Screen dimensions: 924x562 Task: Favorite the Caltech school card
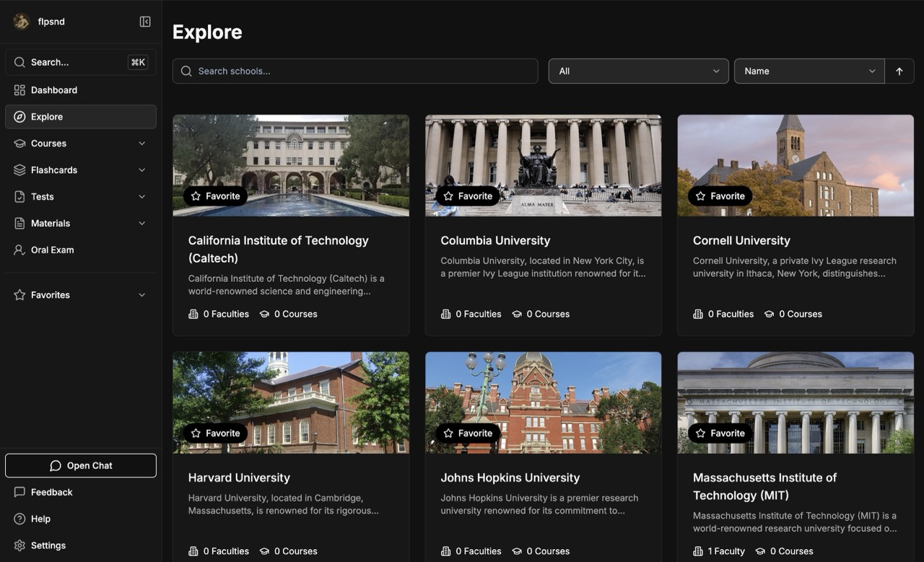tap(215, 196)
